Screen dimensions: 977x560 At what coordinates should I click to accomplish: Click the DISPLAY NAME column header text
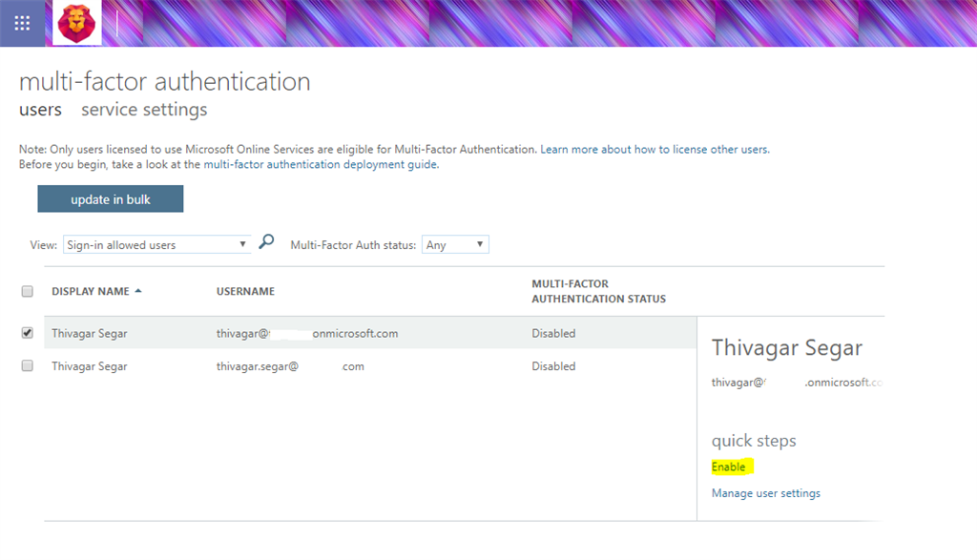pos(91,292)
